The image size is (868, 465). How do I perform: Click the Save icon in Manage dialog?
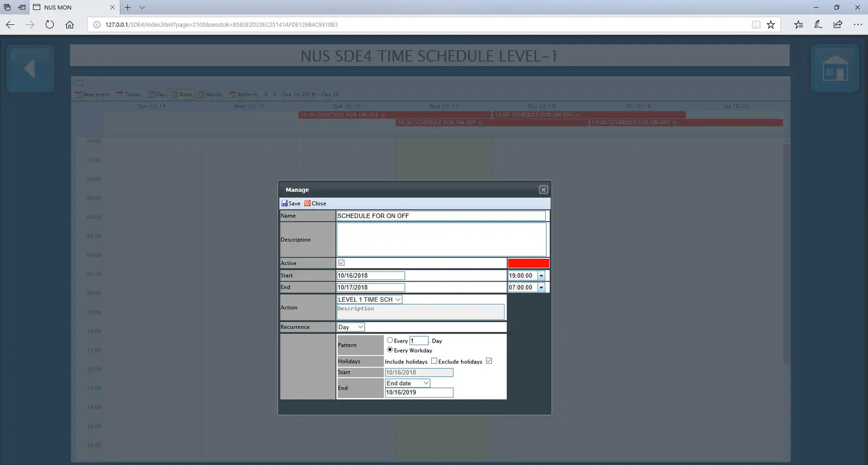pos(285,203)
